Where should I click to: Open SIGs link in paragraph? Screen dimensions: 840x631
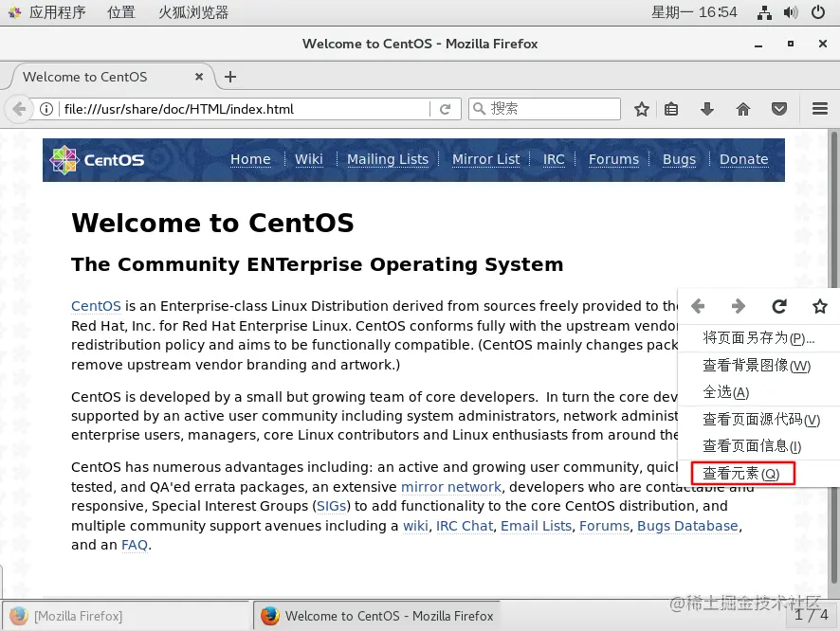(x=331, y=506)
